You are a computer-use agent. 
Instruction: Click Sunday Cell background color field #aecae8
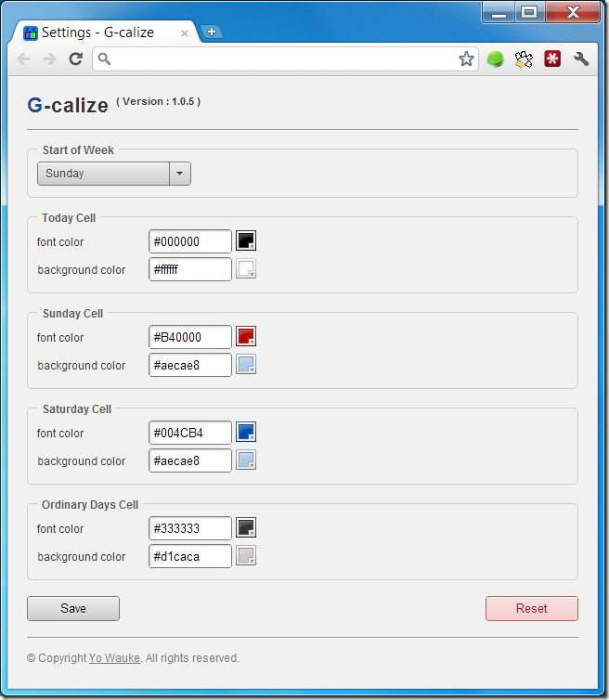[190, 365]
